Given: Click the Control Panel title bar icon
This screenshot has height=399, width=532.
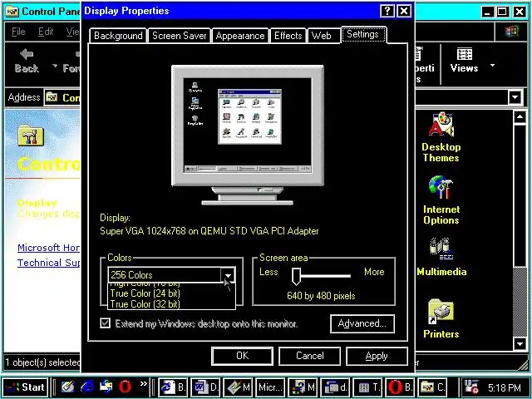Looking at the screenshot, I should pyautogui.click(x=13, y=12).
